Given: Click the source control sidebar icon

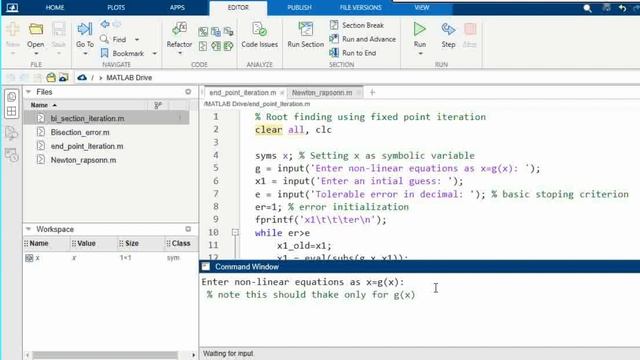Looking at the screenshot, I should (11, 133).
